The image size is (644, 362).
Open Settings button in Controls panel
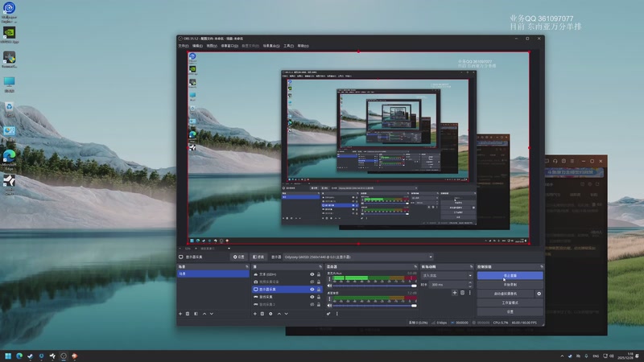tap(510, 311)
